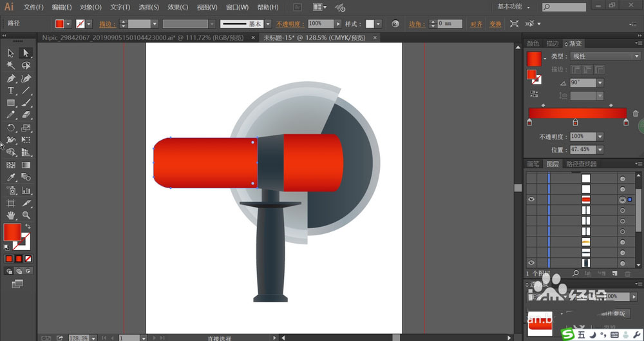Open 窗口(W) menu
The width and height of the screenshot is (644, 341).
[x=237, y=7]
